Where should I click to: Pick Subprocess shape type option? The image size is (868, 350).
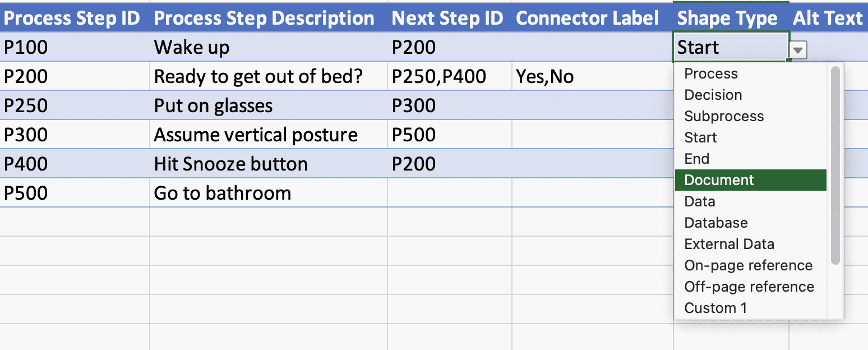click(x=724, y=116)
